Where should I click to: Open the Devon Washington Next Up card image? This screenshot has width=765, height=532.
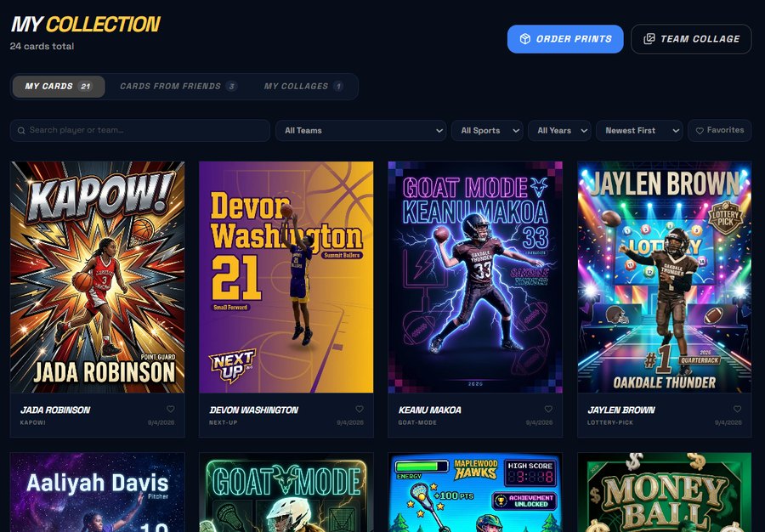point(286,277)
